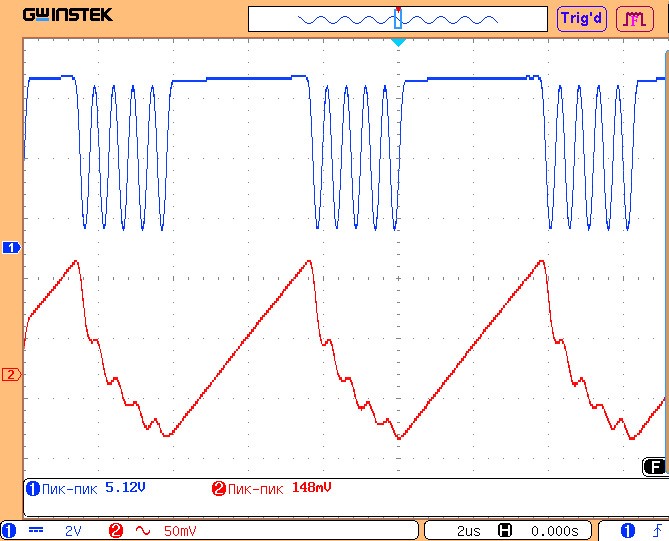Open the channel 1 2V scale setting
Screen dimensions: 669x541
75,530
